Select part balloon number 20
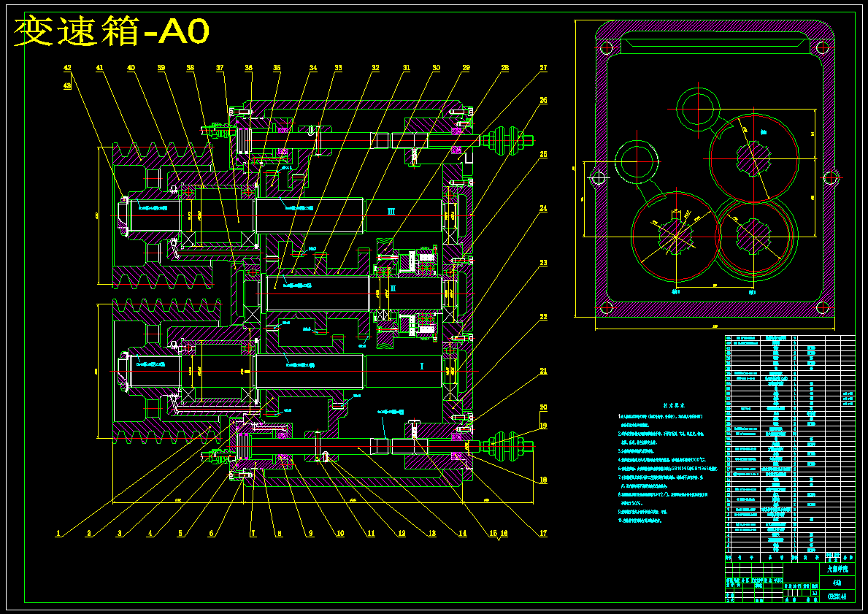Viewport: 868px width, 614px height. point(543,407)
